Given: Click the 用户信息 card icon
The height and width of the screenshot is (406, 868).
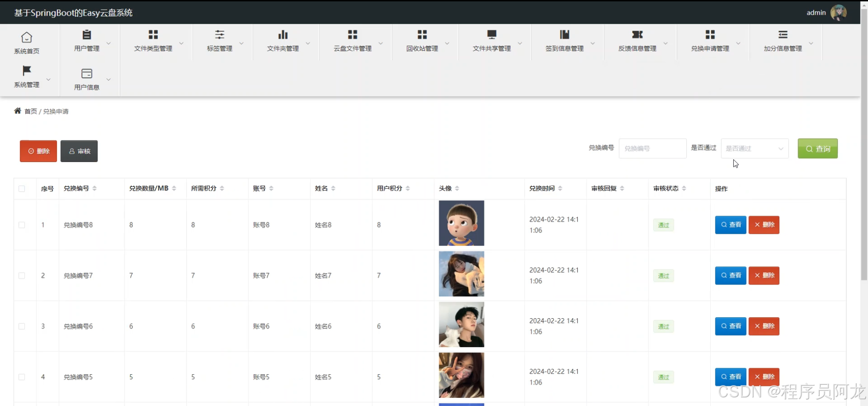Looking at the screenshot, I should [x=87, y=73].
